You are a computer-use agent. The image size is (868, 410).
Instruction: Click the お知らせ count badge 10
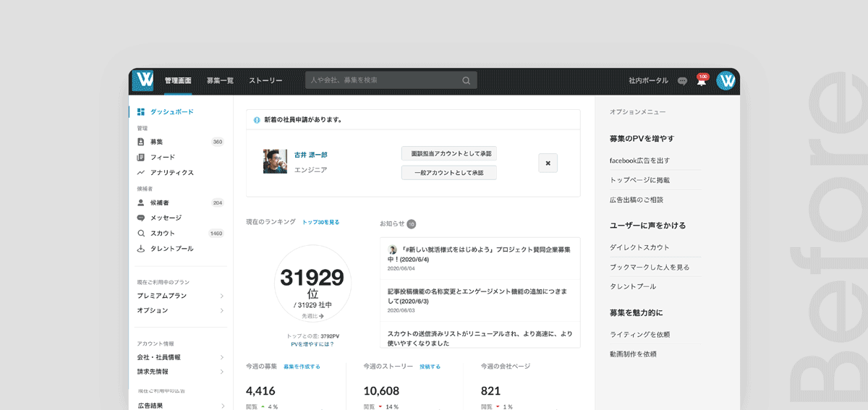point(411,224)
